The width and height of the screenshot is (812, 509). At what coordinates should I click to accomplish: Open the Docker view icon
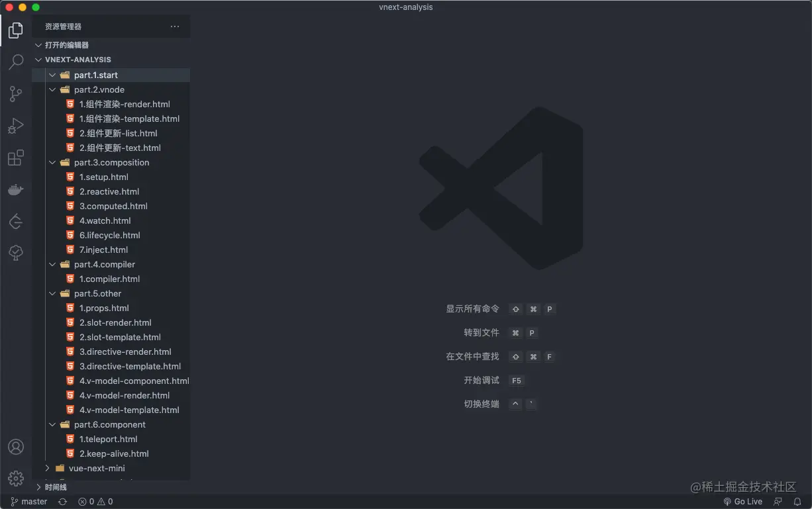[16, 190]
